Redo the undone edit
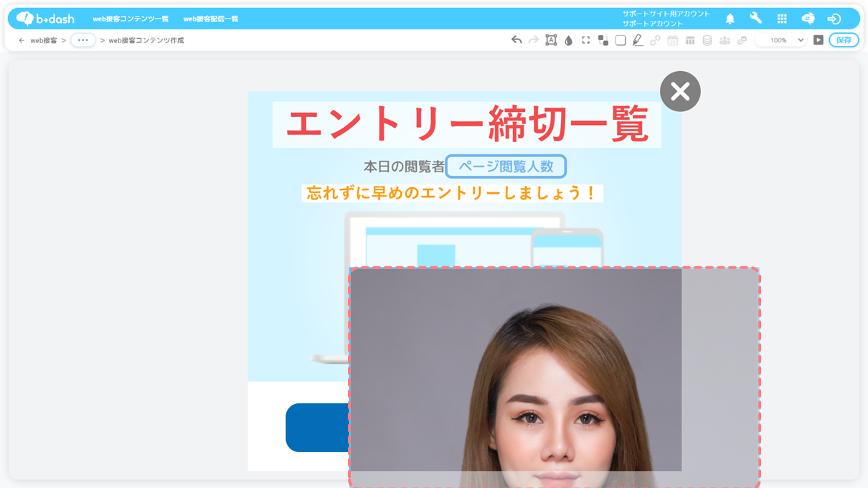Image resolution: width=868 pixels, height=488 pixels. (x=534, y=40)
